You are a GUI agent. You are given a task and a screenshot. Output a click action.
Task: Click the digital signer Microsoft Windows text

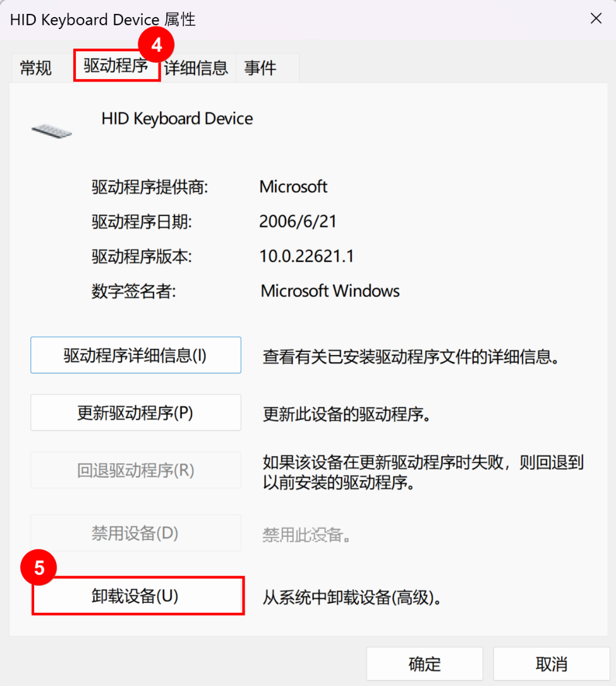[330, 291]
